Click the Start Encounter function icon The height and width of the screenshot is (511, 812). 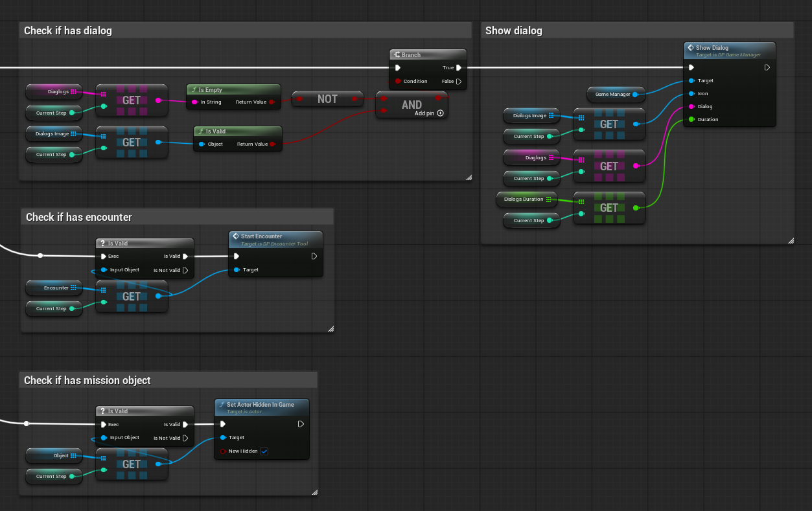pyautogui.click(x=236, y=236)
